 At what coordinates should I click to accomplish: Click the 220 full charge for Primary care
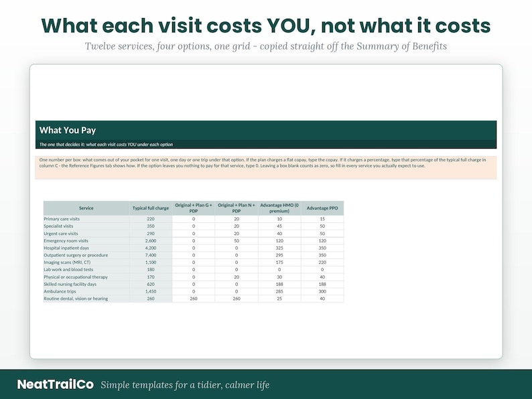click(x=151, y=219)
